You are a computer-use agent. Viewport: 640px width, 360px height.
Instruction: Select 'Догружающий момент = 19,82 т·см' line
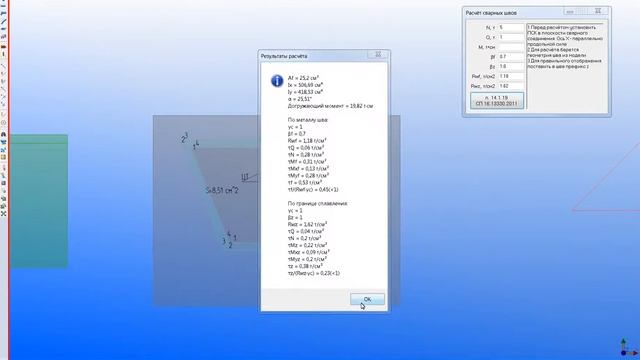click(331, 106)
